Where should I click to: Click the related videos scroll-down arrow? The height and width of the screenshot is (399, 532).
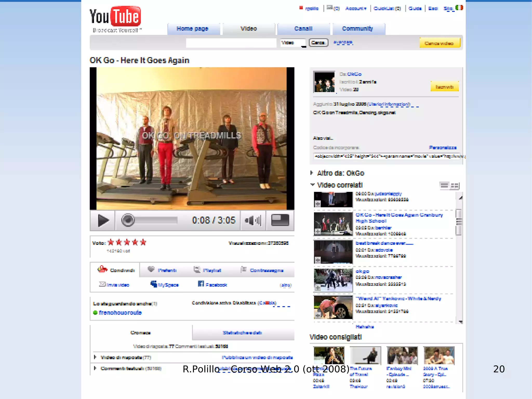[460, 322]
